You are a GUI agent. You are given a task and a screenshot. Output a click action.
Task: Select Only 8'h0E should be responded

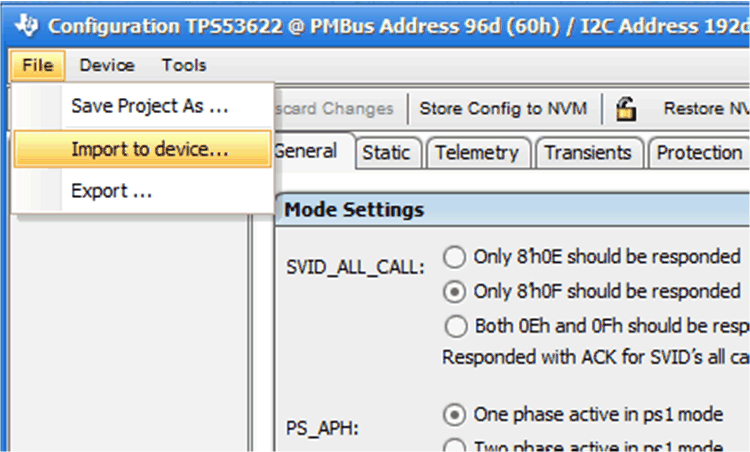click(x=455, y=257)
